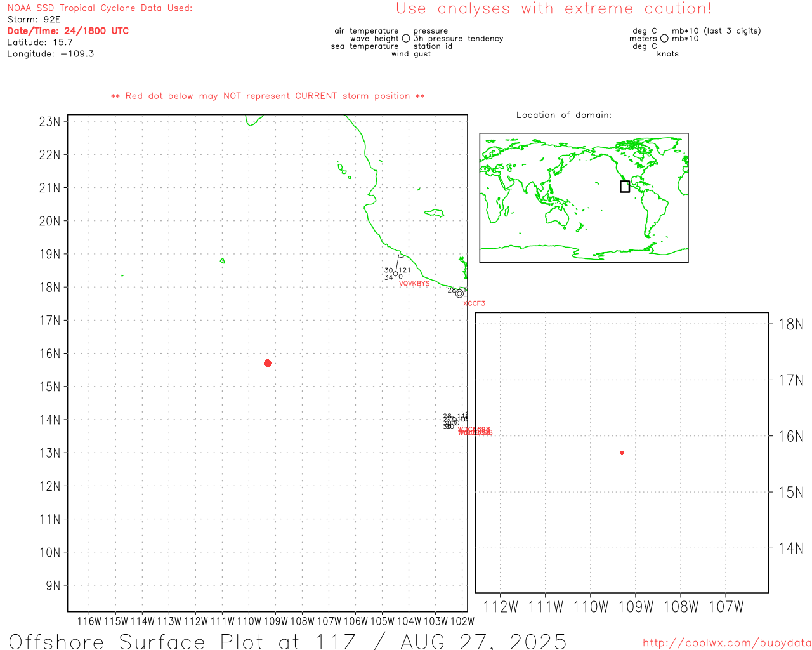Click the 'wind gust' legend label

click(411, 54)
